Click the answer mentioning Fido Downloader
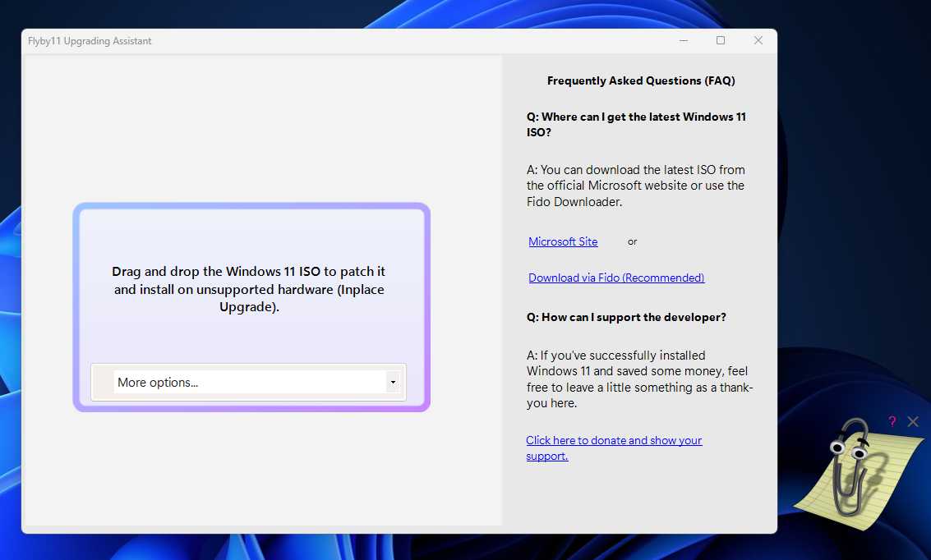The image size is (931, 560). 635,186
